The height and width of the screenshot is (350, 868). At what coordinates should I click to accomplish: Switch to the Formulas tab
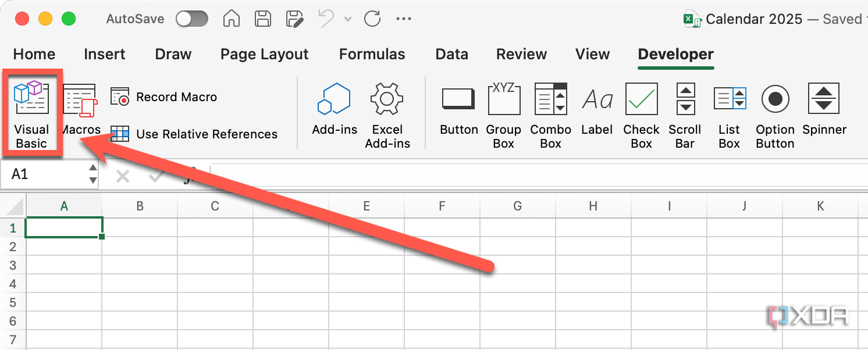[371, 54]
